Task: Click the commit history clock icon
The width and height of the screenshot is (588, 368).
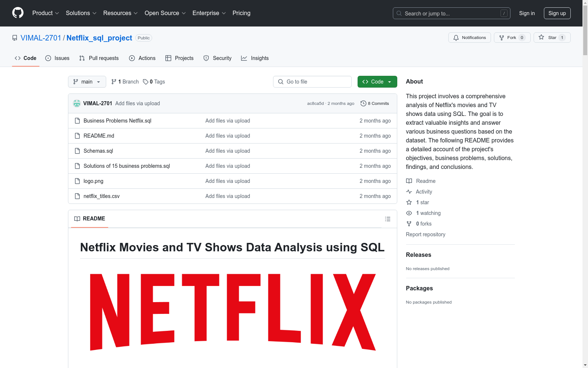Action: pyautogui.click(x=363, y=103)
